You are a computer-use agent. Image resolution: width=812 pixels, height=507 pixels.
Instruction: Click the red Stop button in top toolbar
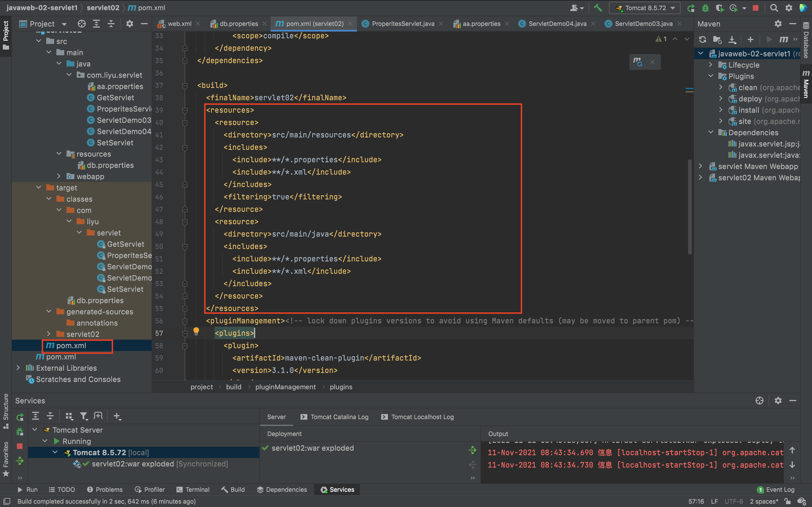[755, 8]
